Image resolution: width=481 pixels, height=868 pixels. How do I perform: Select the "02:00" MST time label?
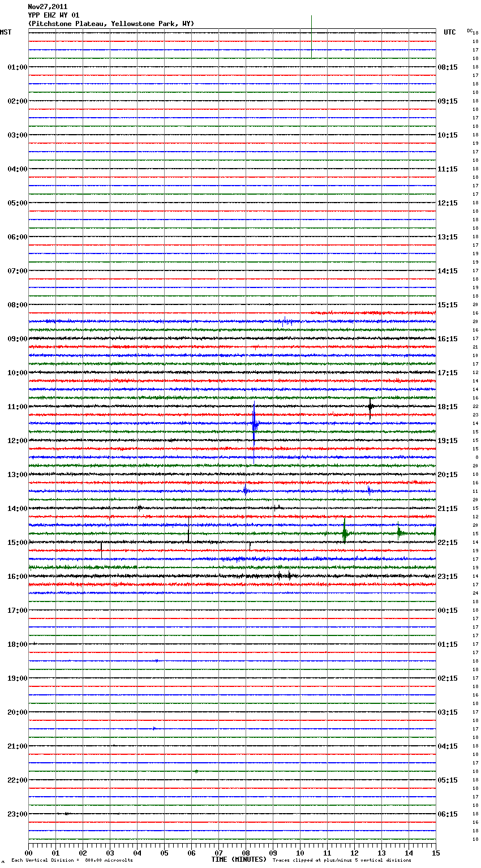pyautogui.click(x=17, y=101)
